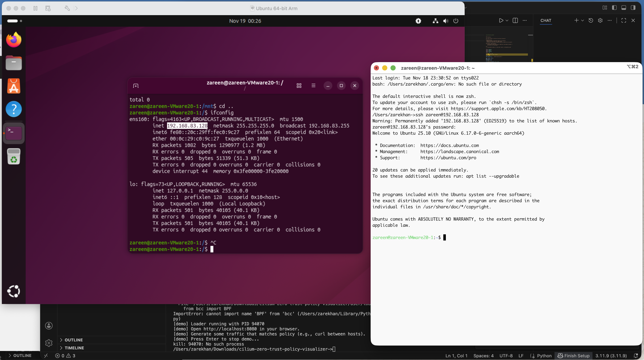Toggle VS Code primary sidebar layout
Screen dimensions: 644x360
[x=614, y=8]
